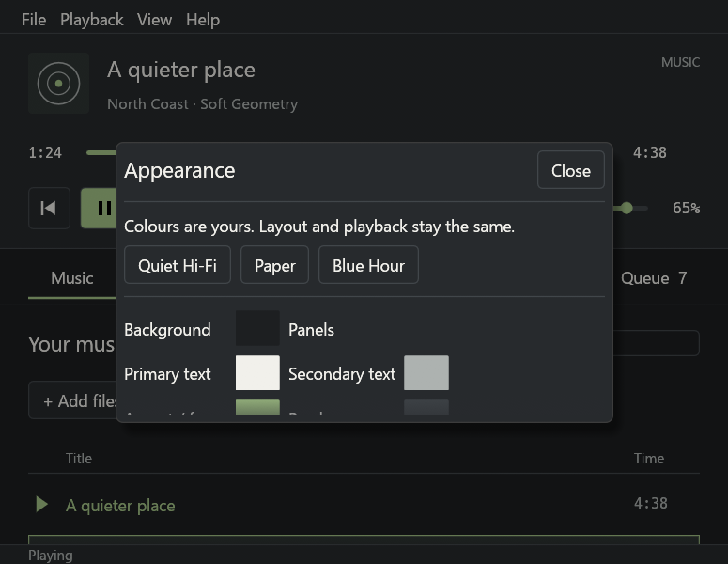
Task: Open the Help menu
Action: tap(202, 20)
